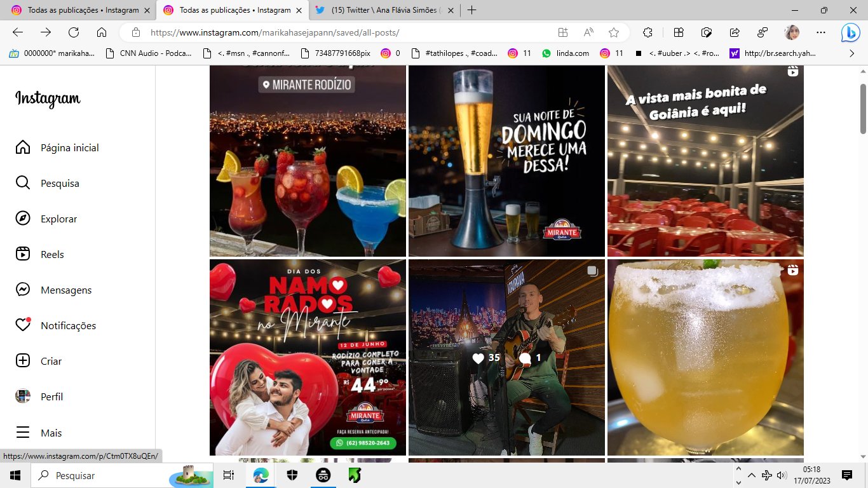The width and height of the screenshot is (868, 488).
Task: Click the browser forward arrow
Action: [x=46, y=32]
